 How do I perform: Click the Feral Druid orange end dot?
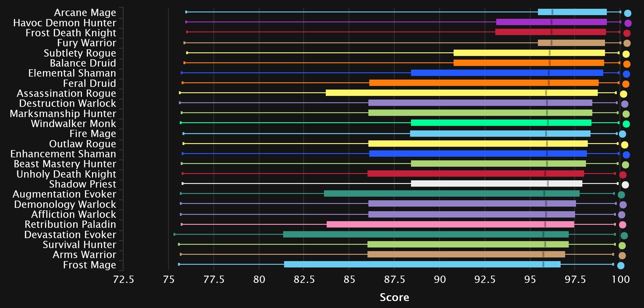(x=626, y=84)
